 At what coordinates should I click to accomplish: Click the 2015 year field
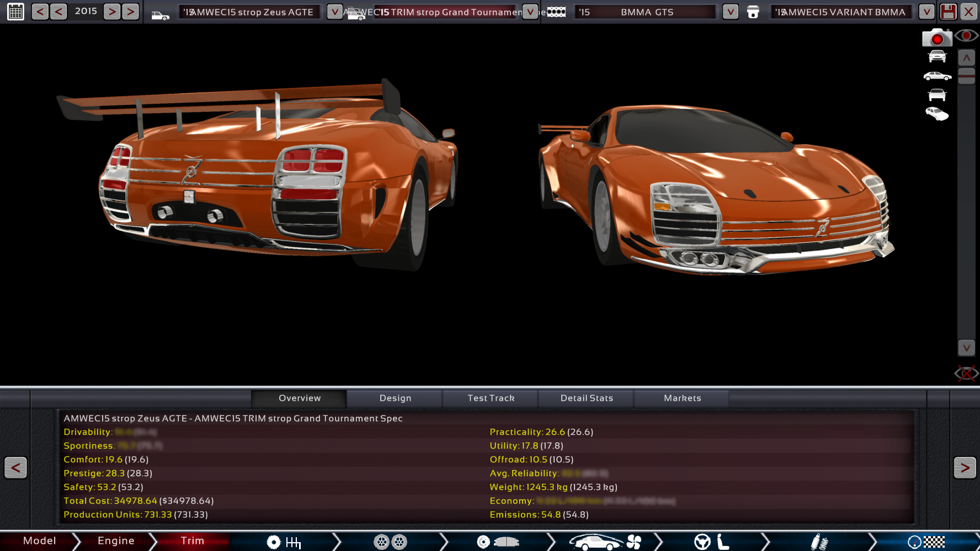(86, 12)
